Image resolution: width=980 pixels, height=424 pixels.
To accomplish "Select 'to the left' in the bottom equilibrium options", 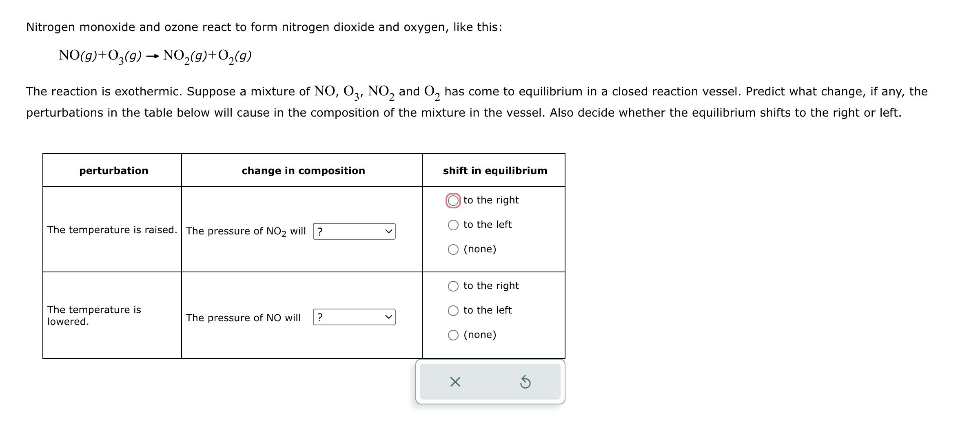I will [x=453, y=310].
